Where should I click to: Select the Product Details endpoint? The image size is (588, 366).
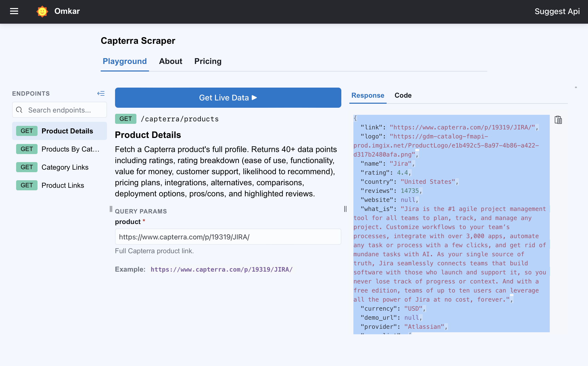click(59, 131)
